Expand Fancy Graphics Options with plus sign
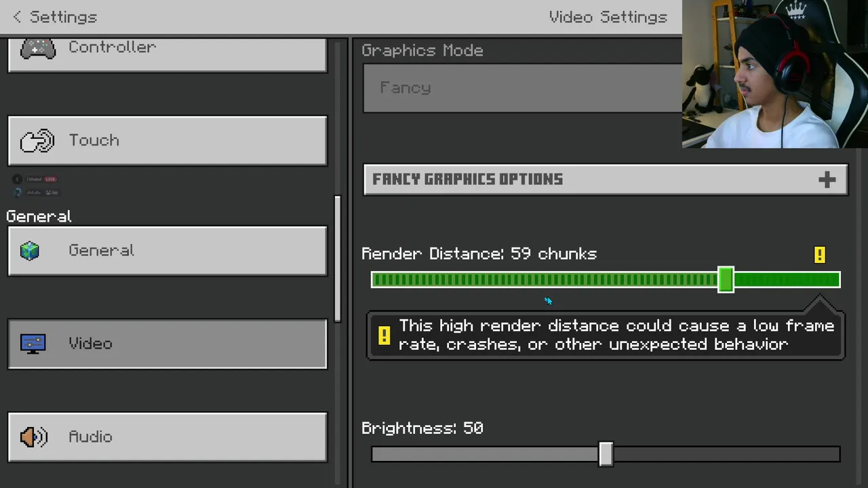Viewport: 868px width, 488px height. coord(827,180)
